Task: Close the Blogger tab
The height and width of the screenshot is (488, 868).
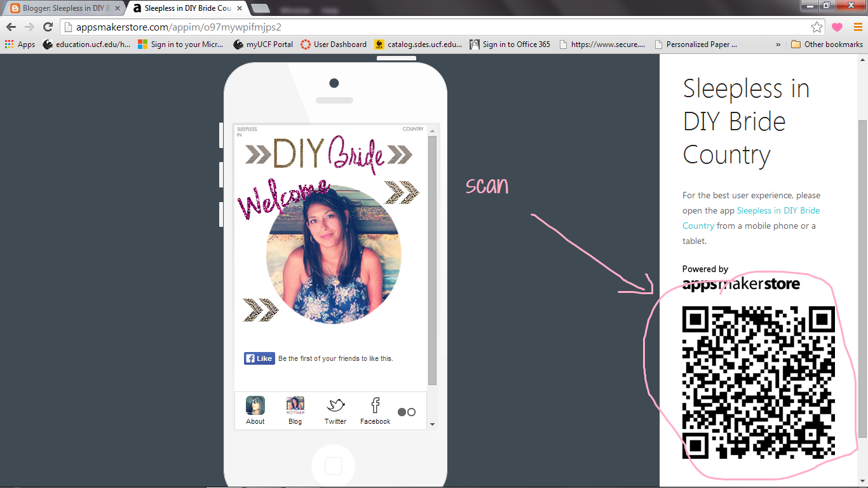Action: (x=117, y=8)
